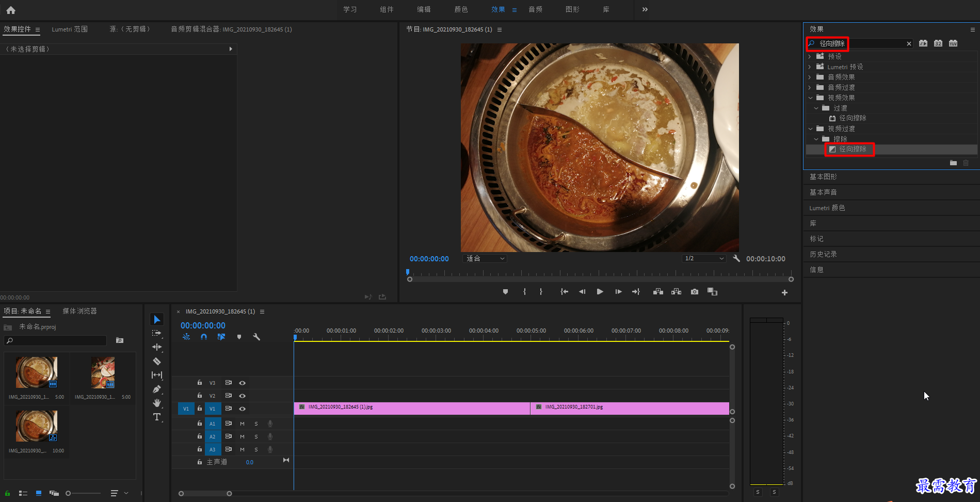Show more workspaces with the double chevron

645,9
